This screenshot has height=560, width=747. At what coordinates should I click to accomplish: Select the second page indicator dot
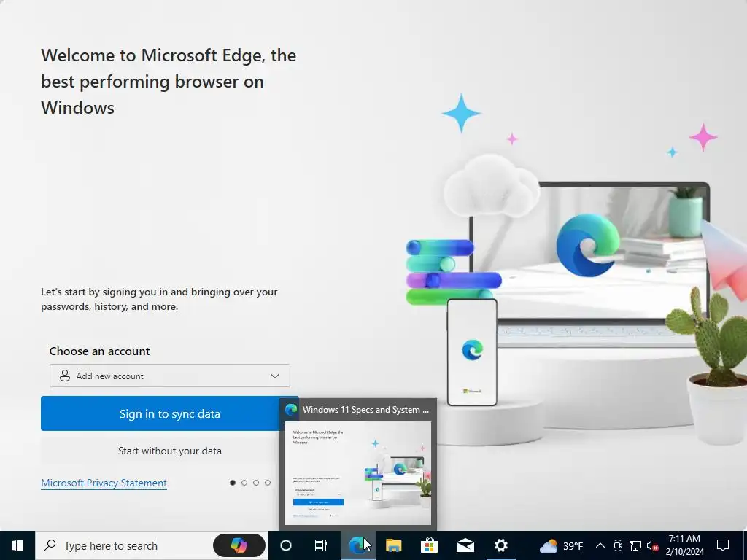(244, 483)
